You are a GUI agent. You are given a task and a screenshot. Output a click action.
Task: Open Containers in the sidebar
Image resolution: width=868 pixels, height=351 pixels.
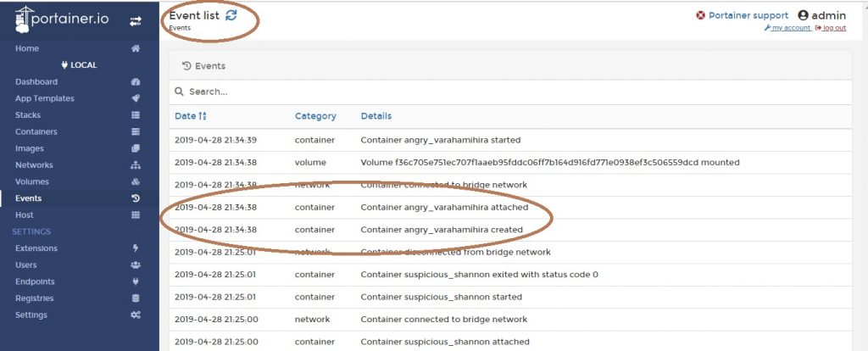[x=36, y=131]
